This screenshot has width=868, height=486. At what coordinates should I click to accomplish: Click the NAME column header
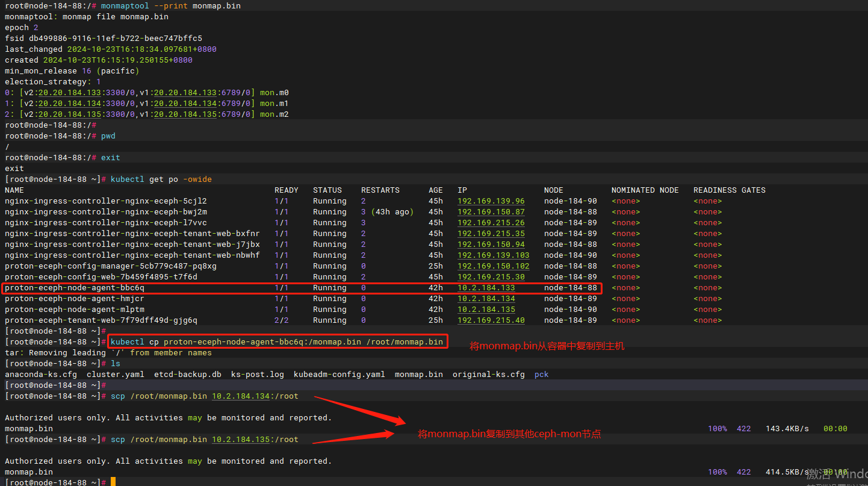click(x=14, y=190)
